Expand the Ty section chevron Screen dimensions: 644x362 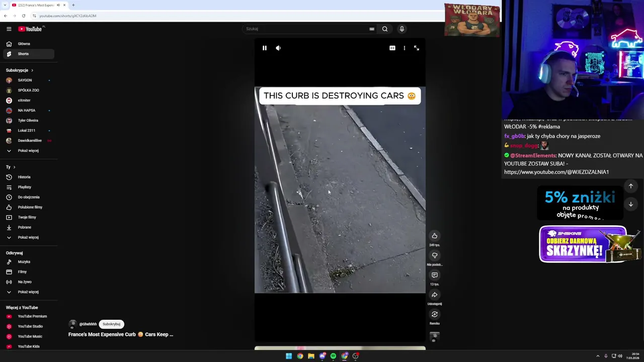14,167
